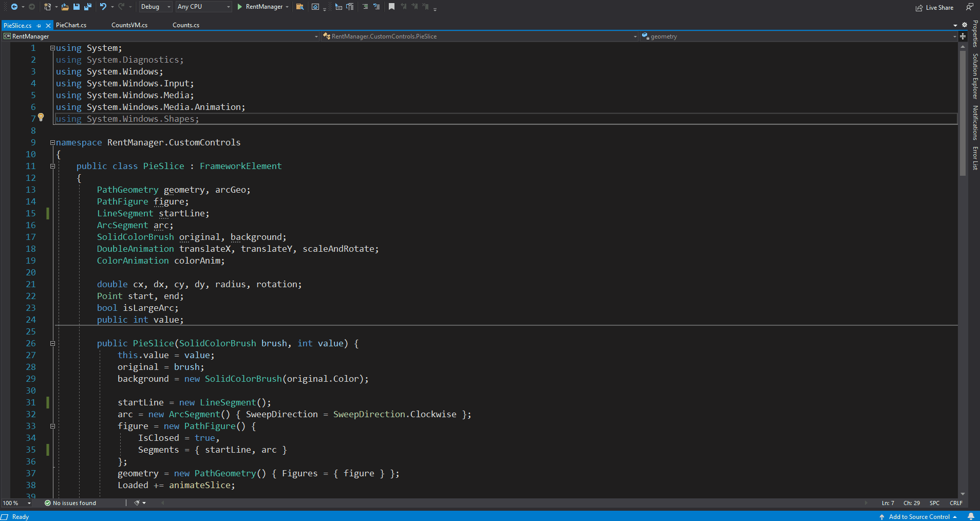Image resolution: width=980 pixels, height=521 pixels.
Task: Open the Undo history dropdown arrow
Action: [112, 7]
